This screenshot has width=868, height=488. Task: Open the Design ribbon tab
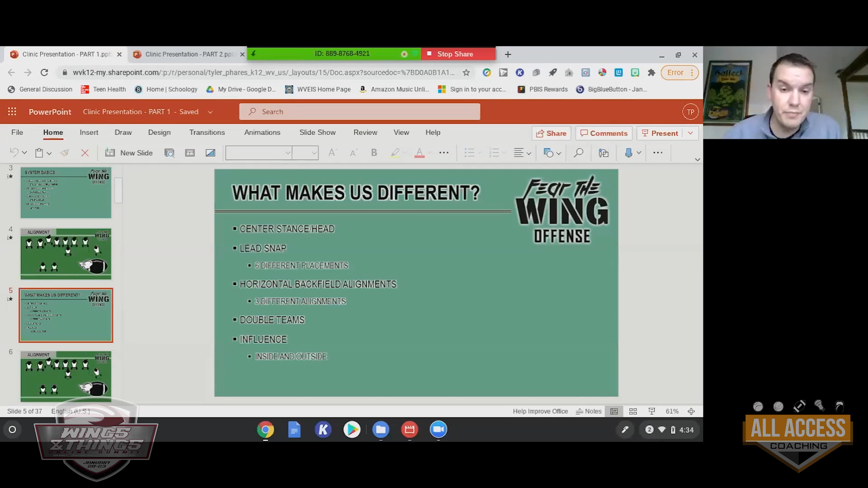pos(159,132)
